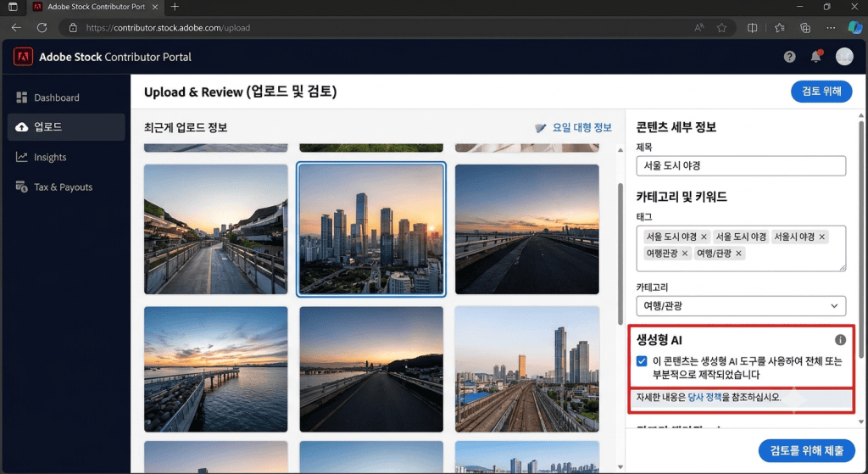Select the dark road at dusk thumbnail
Screen dimensions: 868x474
pyautogui.click(x=371, y=369)
